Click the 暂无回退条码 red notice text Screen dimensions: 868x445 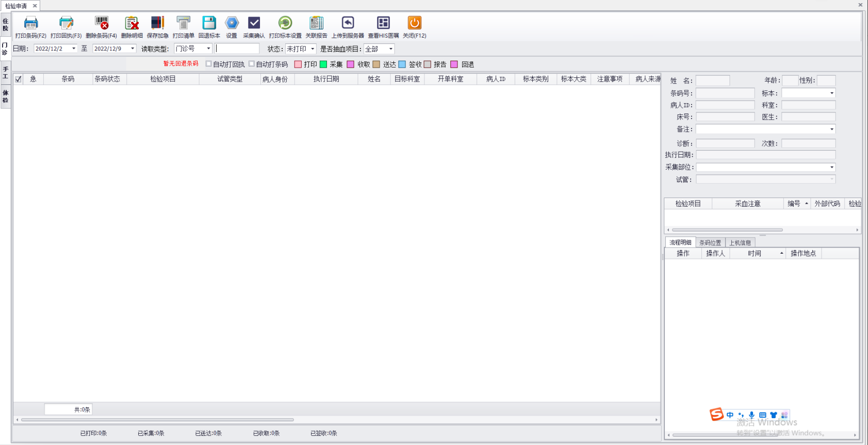click(x=181, y=63)
